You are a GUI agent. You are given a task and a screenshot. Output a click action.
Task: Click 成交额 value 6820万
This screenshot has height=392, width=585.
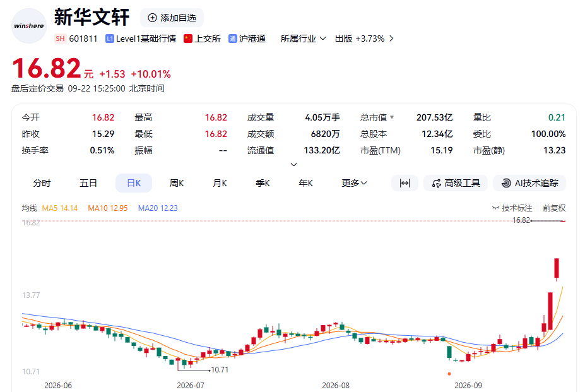point(326,134)
